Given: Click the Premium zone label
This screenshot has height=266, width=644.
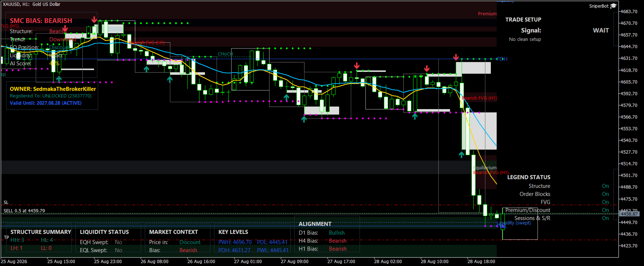Looking at the screenshot, I should pyautogui.click(x=487, y=14).
